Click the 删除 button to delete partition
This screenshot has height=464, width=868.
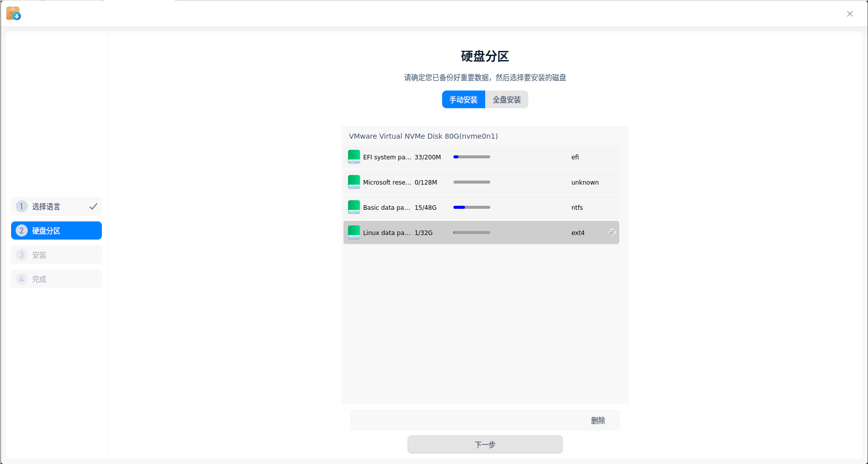[x=598, y=420]
